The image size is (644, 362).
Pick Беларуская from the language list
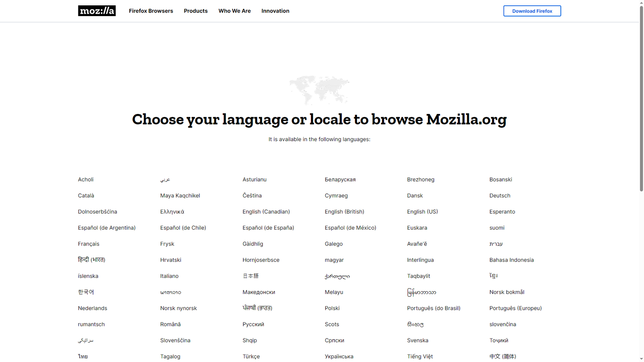pos(340,179)
